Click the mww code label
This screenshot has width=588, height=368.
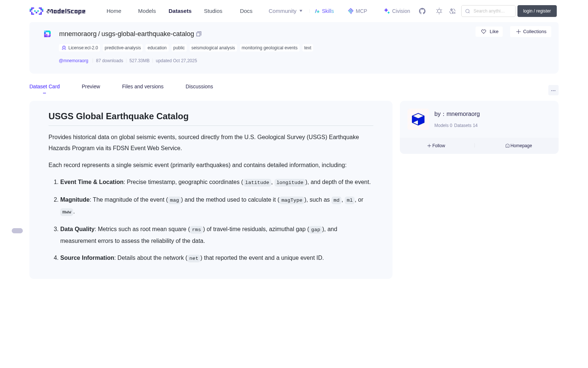tap(67, 212)
